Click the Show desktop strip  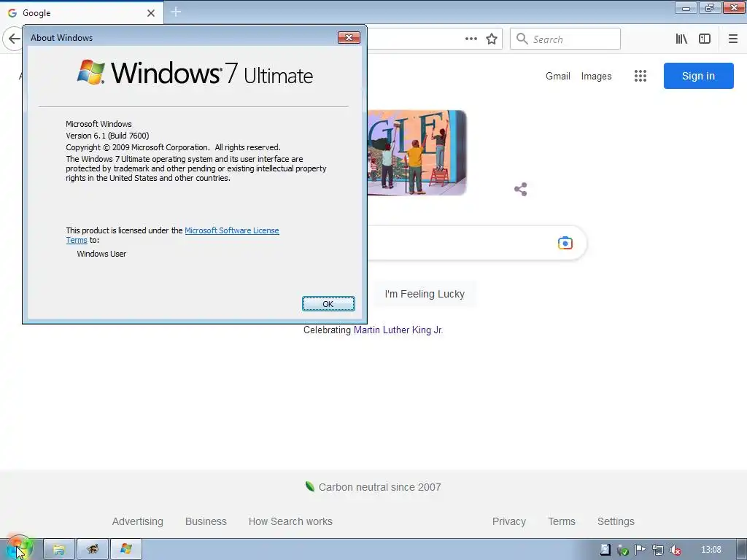click(742, 550)
